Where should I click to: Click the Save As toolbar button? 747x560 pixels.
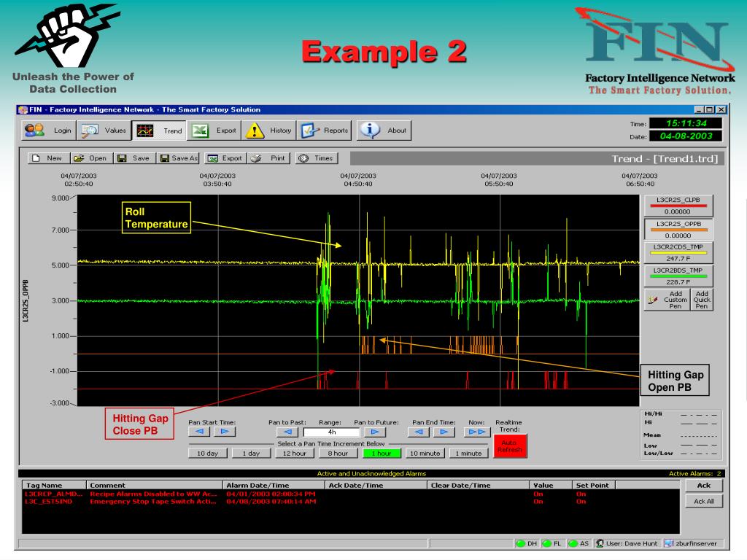pyautogui.click(x=178, y=158)
